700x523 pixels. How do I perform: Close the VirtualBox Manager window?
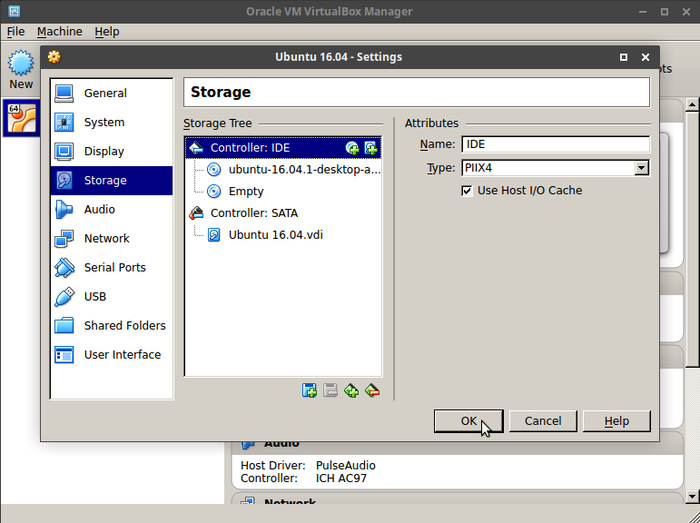coord(686,12)
